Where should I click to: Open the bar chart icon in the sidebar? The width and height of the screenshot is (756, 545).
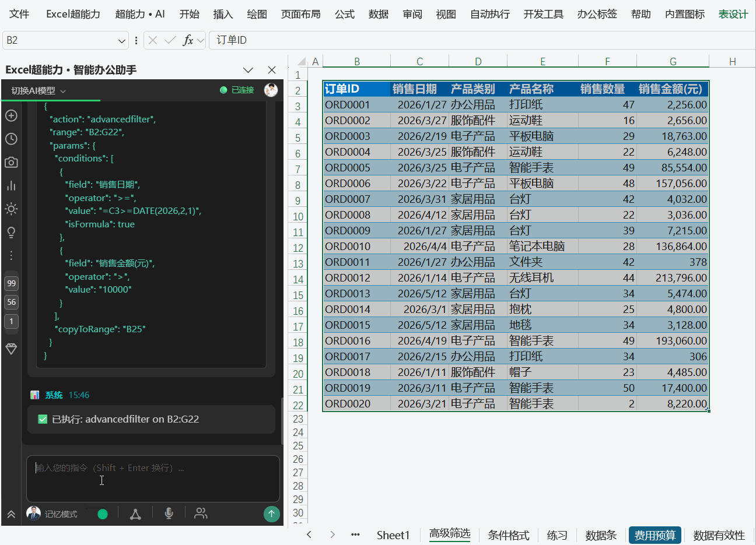coord(11,185)
